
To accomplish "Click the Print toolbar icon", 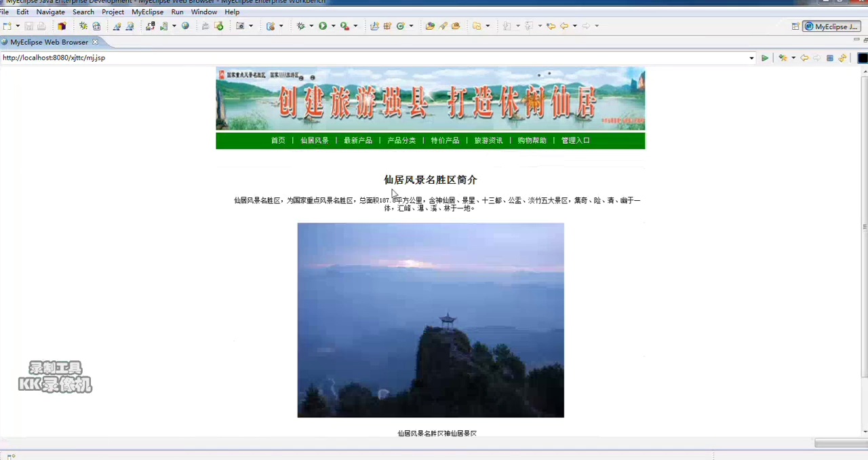I will (41, 26).
